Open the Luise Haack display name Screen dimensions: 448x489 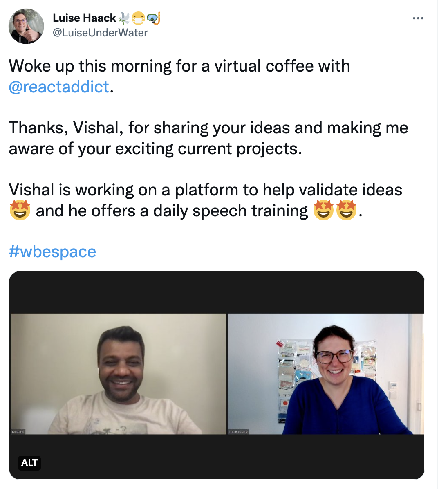point(84,18)
